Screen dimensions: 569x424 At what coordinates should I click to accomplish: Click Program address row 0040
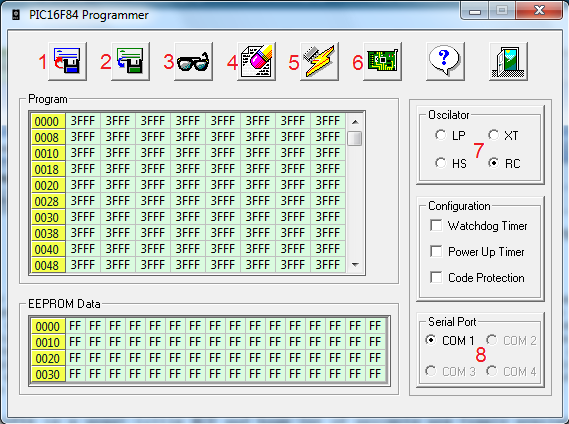tap(48, 249)
